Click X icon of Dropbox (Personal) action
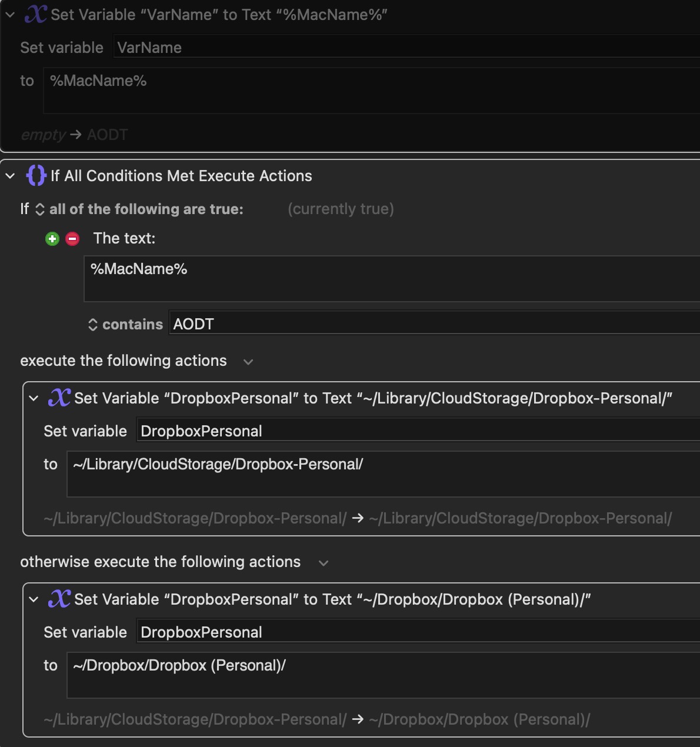 click(x=59, y=599)
